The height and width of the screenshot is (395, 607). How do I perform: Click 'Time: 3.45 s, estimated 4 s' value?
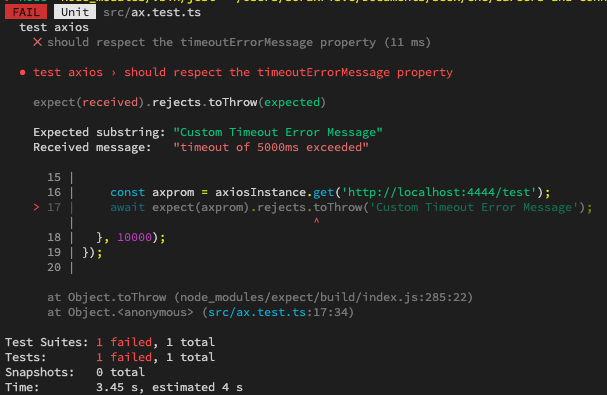pos(169,387)
